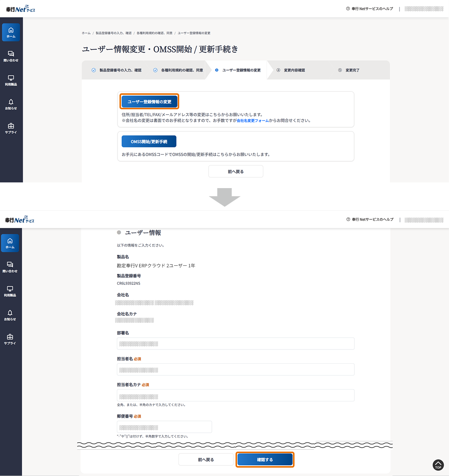This screenshot has height=476, width=449.
Task: Click サプライ briefcase icon in the lower sidebar
Action: (x=10, y=339)
